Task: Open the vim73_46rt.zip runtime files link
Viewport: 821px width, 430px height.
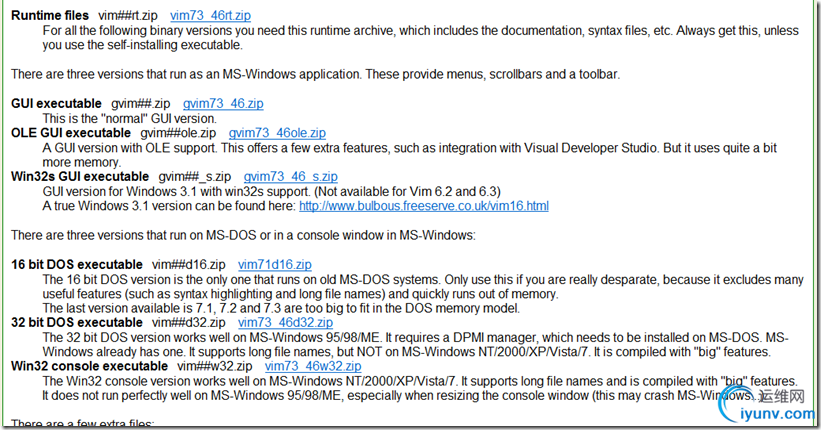Action: (x=210, y=16)
